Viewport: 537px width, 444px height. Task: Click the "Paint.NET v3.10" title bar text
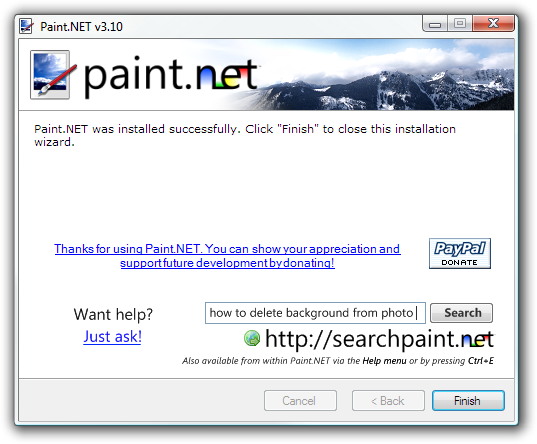82,27
